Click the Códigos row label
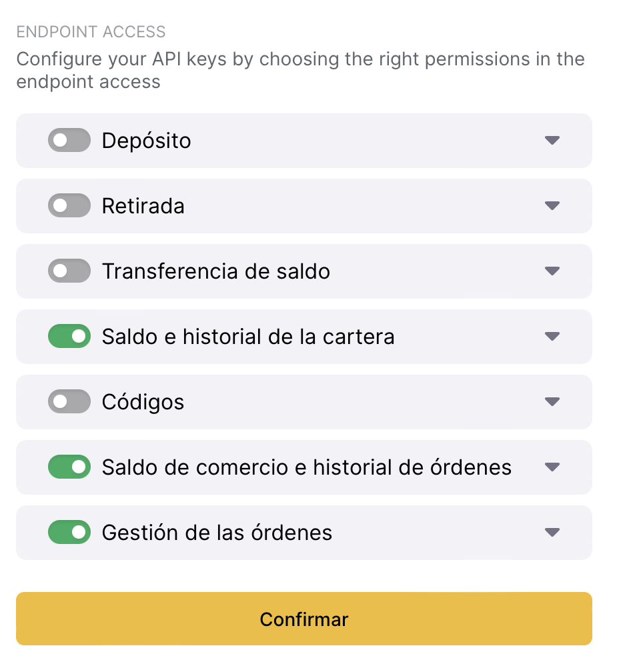Image resolution: width=623 pixels, height=672 pixels. tap(143, 402)
